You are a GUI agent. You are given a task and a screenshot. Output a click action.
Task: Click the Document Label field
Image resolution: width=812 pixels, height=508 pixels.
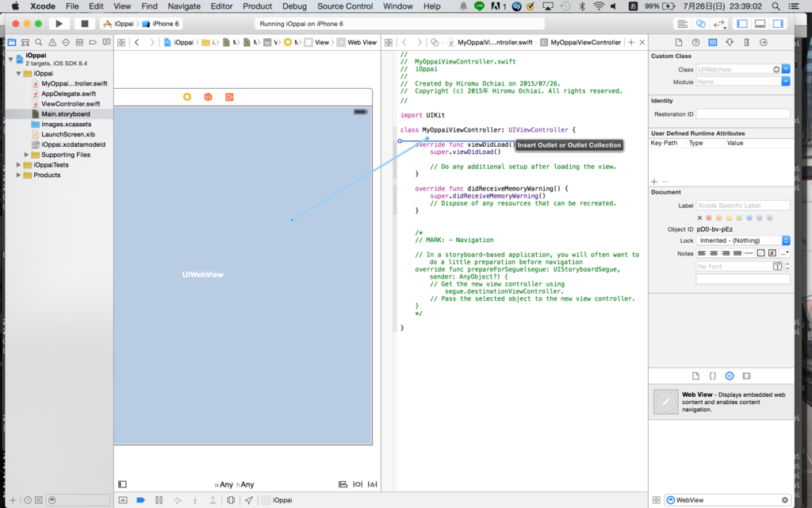[743, 206]
